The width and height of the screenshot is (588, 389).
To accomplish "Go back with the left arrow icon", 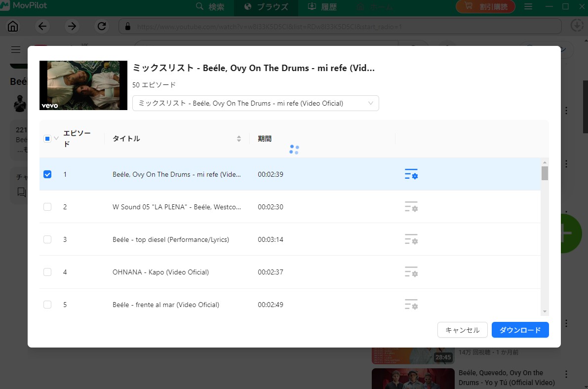I will 43,26.
